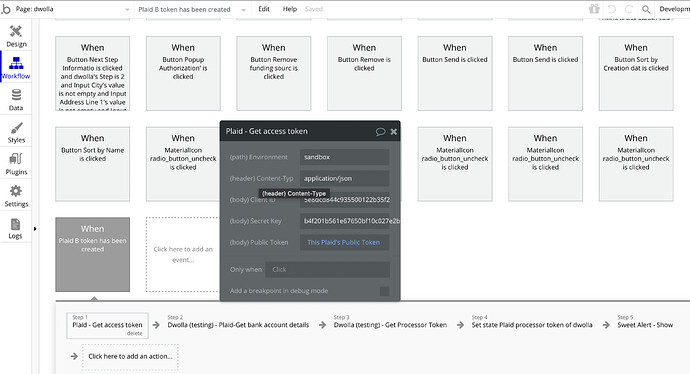This screenshot has height=374, width=690.
Task: Open the Workflow tab in sidebar
Action: point(16,68)
